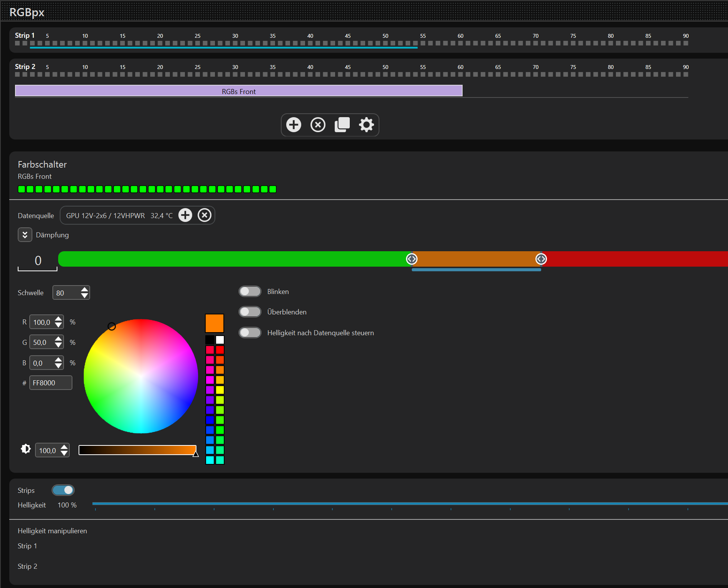The image size is (728, 588).
Task: Click the RGBpx app title
Action: pyautogui.click(x=27, y=12)
